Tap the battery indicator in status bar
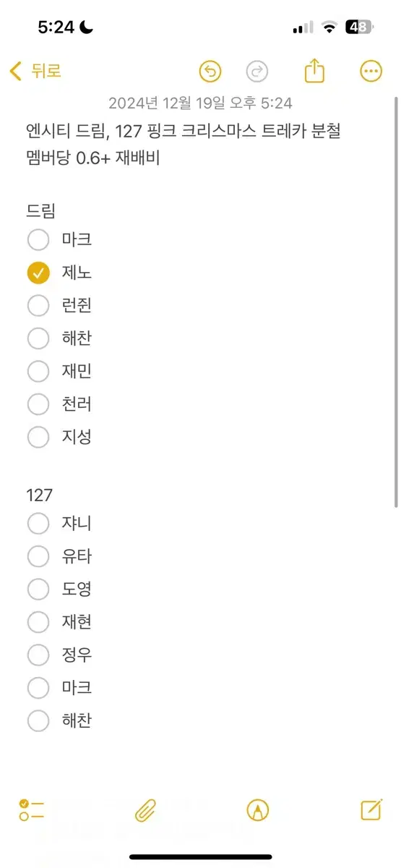The width and height of the screenshot is (401, 868). (359, 27)
